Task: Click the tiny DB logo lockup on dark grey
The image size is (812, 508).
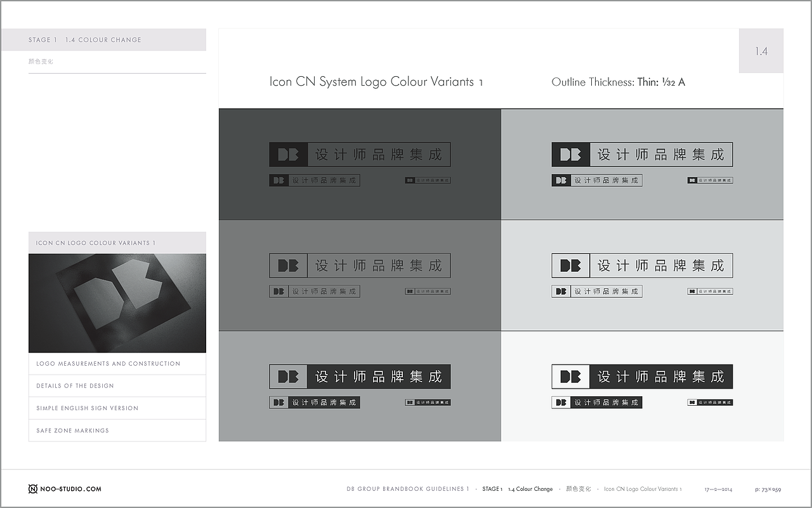Action: [x=428, y=180]
